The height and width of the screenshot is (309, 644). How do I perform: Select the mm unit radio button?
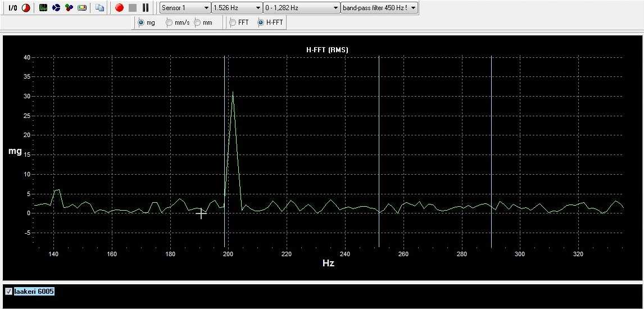coord(197,23)
